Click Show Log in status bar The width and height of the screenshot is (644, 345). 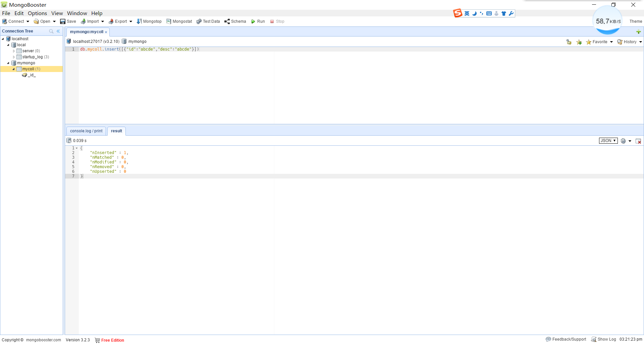604,339
